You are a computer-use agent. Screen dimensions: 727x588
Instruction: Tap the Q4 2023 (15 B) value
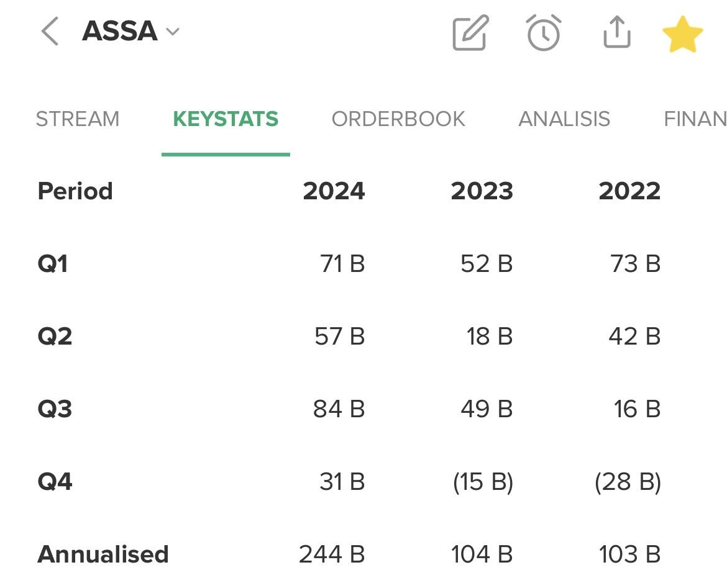click(x=483, y=482)
